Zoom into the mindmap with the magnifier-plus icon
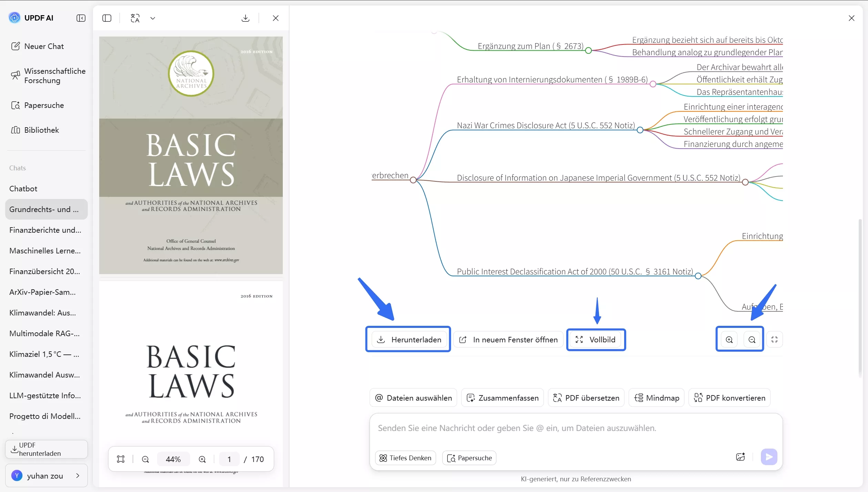Image resolution: width=868 pixels, height=492 pixels. click(729, 339)
